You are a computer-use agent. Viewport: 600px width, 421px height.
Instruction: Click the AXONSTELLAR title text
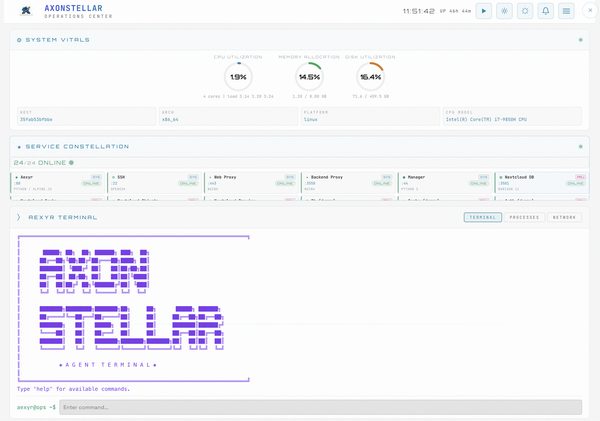pyautogui.click(x=73, y=8)
